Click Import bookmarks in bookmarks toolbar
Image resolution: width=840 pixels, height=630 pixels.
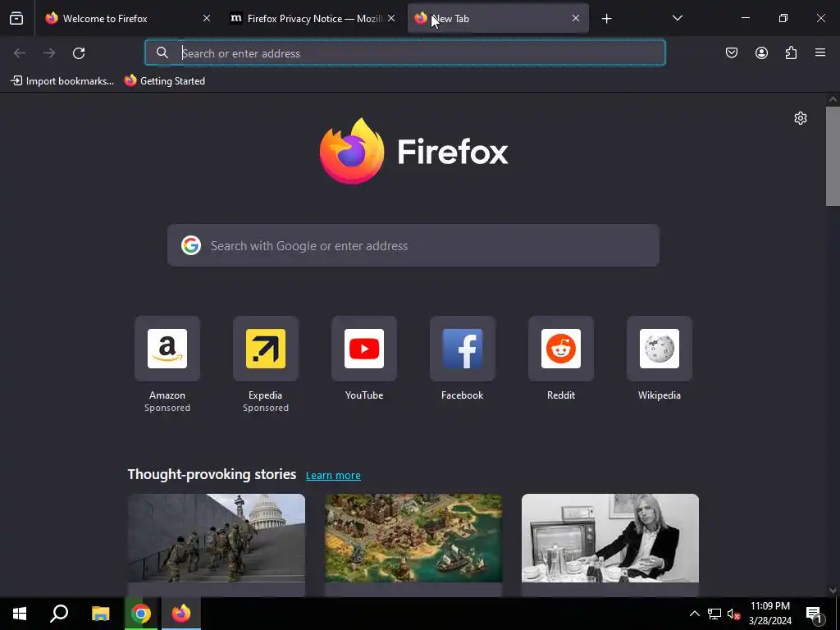62,81
